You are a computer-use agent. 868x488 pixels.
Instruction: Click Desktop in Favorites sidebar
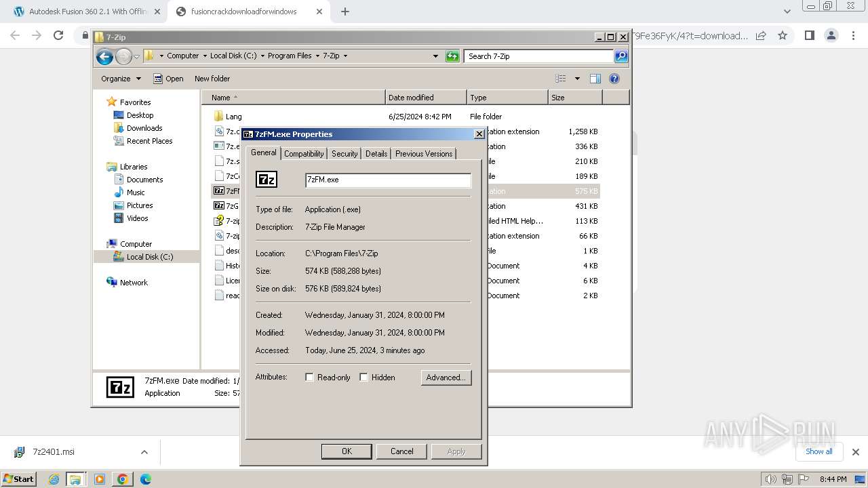[x=140, y=115]
